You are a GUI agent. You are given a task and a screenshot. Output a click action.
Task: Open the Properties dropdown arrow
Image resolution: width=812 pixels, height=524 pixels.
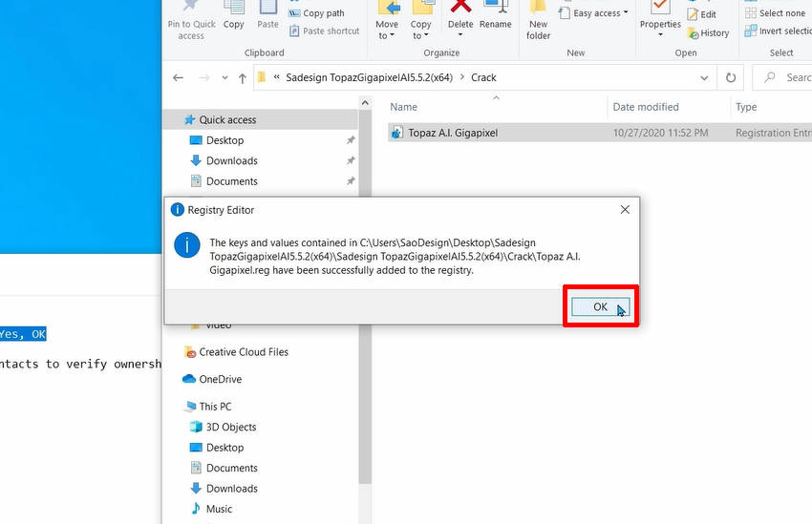click(x=660, y=35)
